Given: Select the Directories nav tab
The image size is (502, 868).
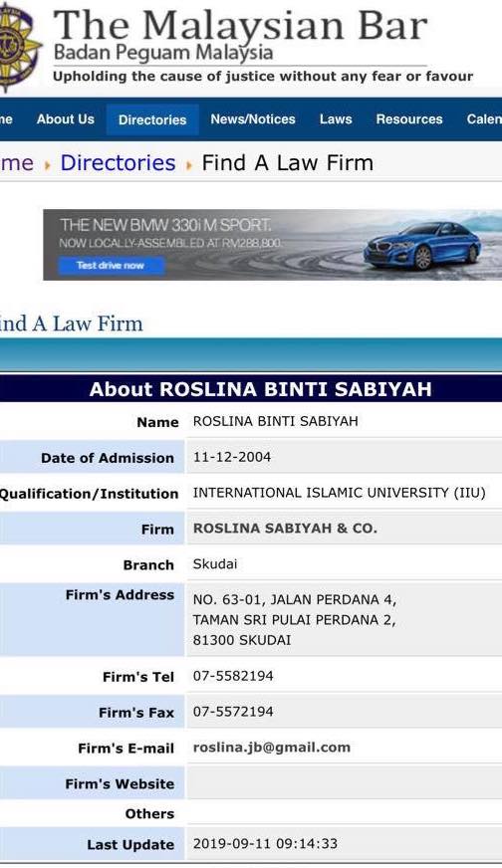Looking at the screenshot, I should [x=152, y=119].
